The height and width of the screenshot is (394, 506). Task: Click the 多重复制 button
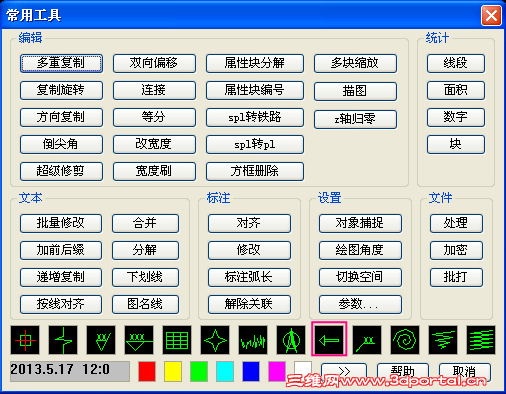tap(61, 63)
